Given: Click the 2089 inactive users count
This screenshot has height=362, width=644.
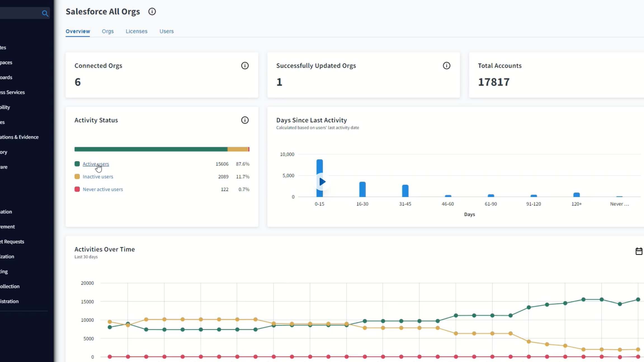Looking at the screenshot, I should click(223, 177).
